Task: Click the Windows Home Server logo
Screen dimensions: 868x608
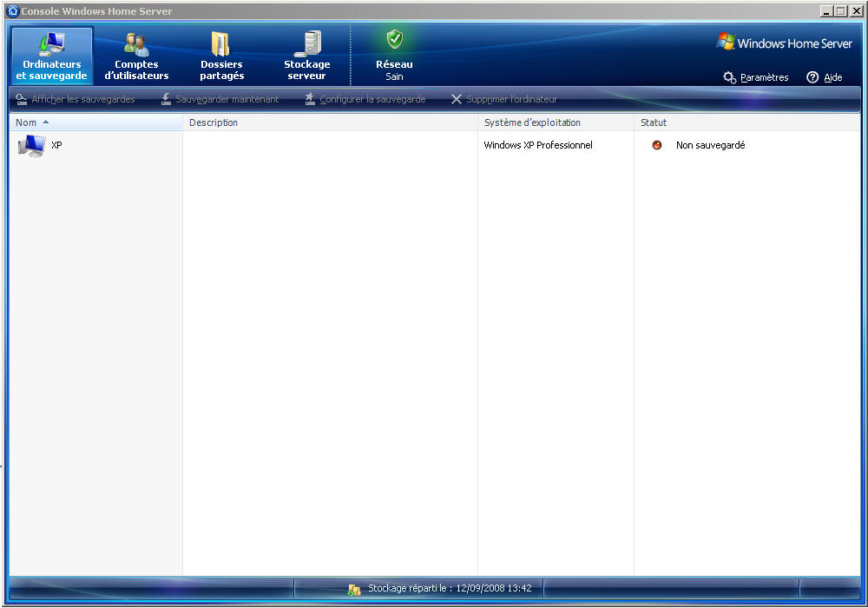Action: tap(785, 43)
